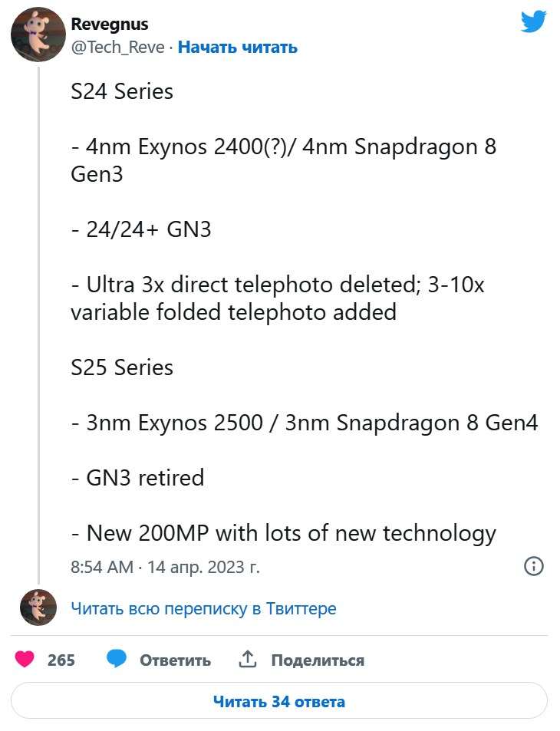Click "Читать всю переписку в Твиттере" link
Screen dimensions: 560x731
pos(203,609)
